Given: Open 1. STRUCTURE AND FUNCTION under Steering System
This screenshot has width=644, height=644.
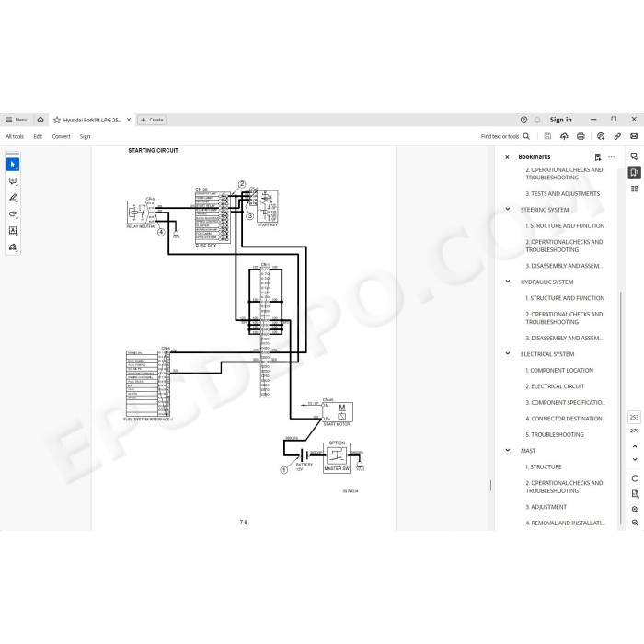Looking at the screenshot, I should (565, 226).
